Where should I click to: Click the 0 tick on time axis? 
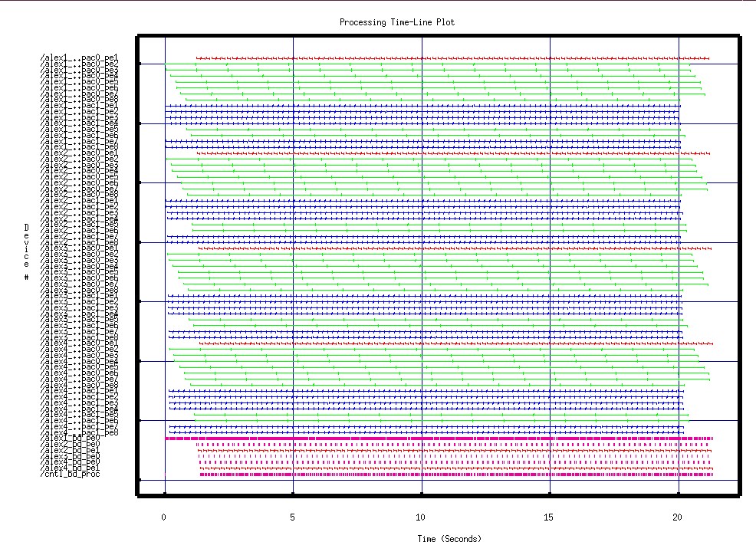(x=164, y=517)
